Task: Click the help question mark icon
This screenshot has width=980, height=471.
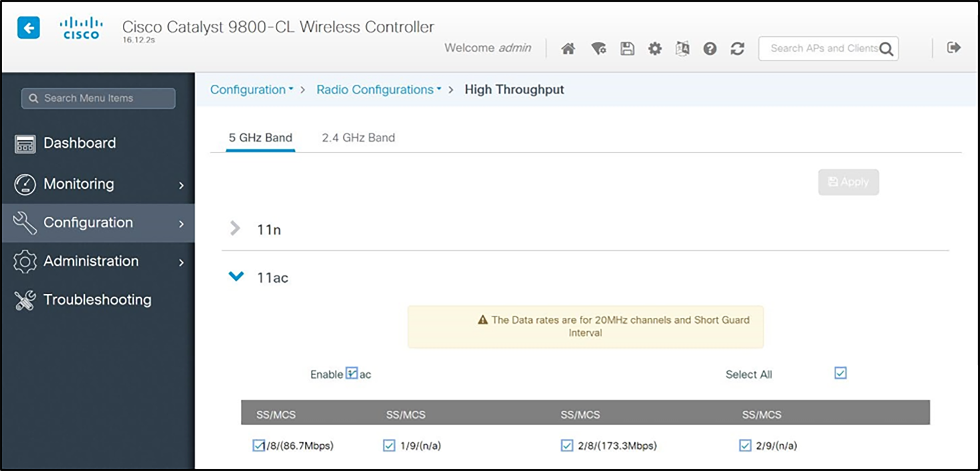Action: tap(710, 49)
